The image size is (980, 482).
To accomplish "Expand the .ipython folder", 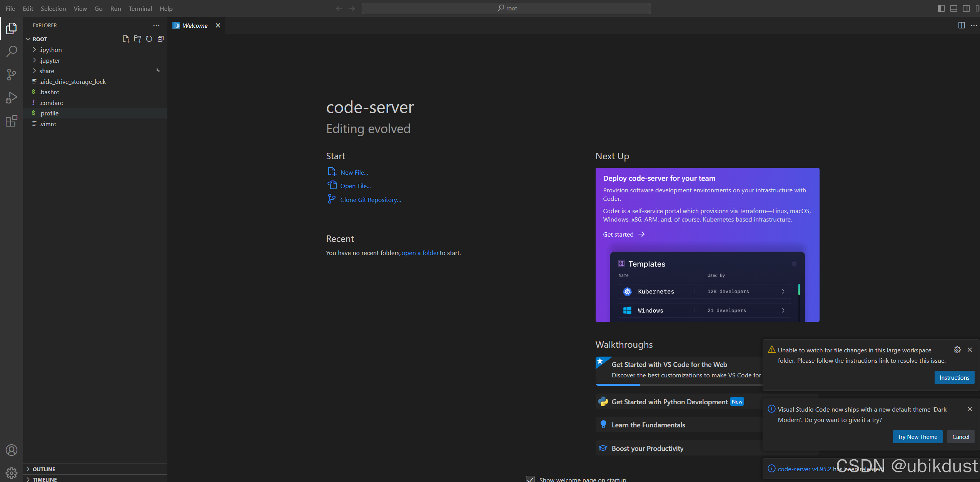I will pyautogui.click(x=50, y=50).
